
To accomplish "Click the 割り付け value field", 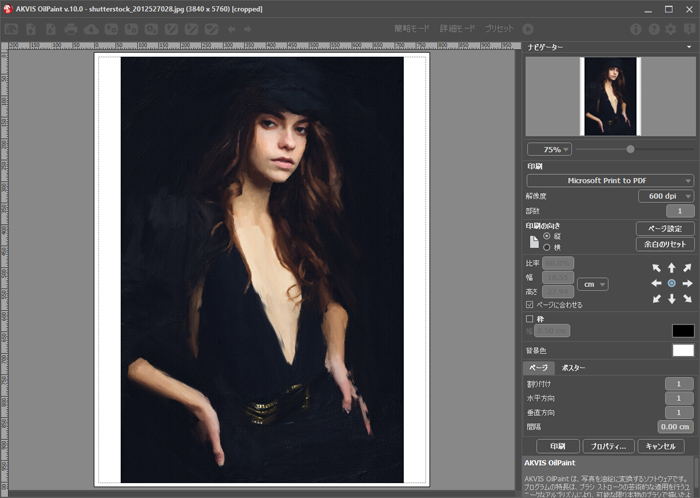I will click(x=679, y=384).
